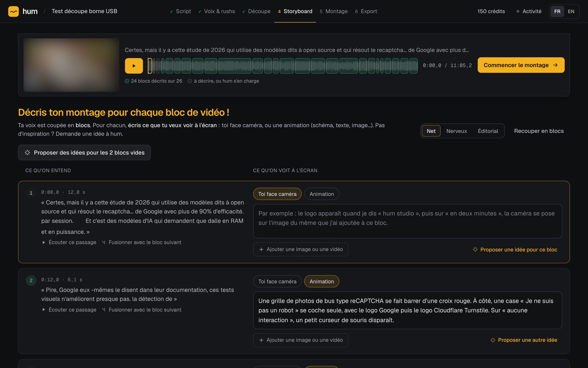This screenshot has height=368, width=588.
Task: Click the hum logo icon
Action: pyautogui.click(x=14, y=11)
